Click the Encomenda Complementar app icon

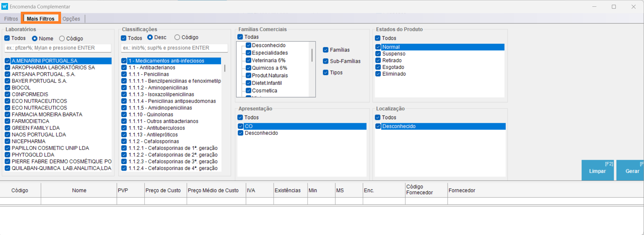click(5, 6)
